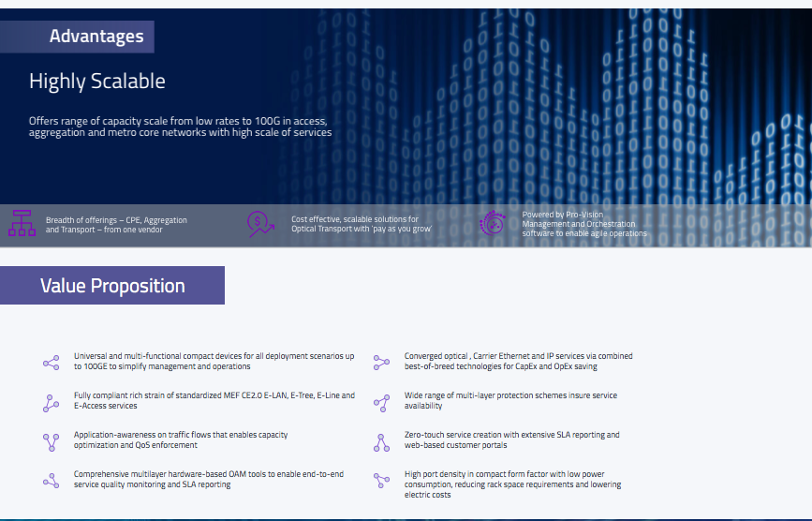This screenshot has height=521, width=812.
Task: Click the icon beside Application-awareness on traffic flows
Action: click(x=51, y=441)
